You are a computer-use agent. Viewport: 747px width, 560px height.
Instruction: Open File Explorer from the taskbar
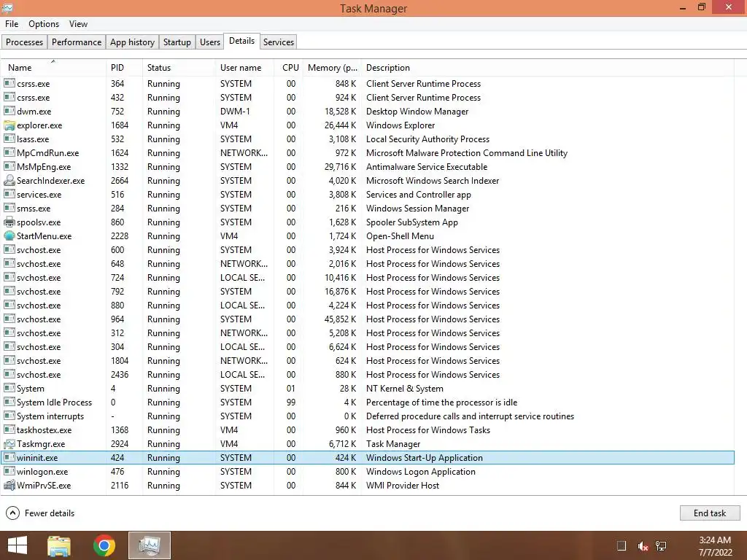(x=59, y=545)
